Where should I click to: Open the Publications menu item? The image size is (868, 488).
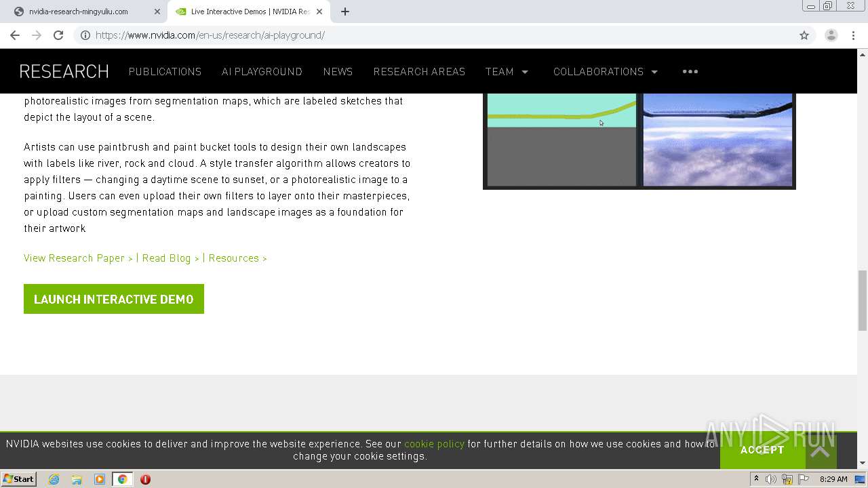pos(165,71)
